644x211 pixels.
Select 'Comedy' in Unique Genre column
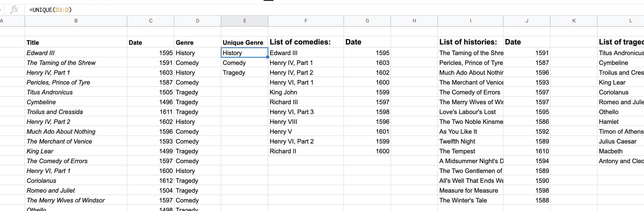(245, 63)
